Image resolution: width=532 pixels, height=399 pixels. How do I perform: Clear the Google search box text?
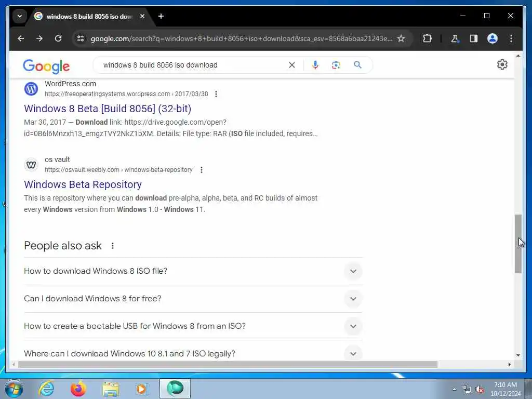(292, 65)
